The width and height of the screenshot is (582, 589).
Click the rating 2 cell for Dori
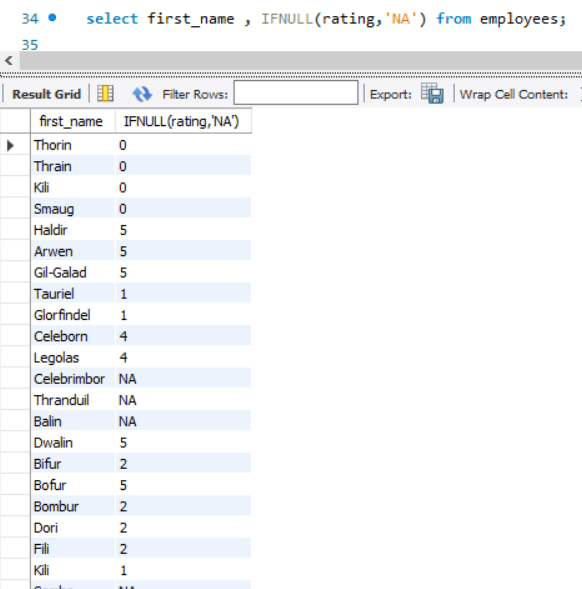pyautogui.click(x=183, y=527)
